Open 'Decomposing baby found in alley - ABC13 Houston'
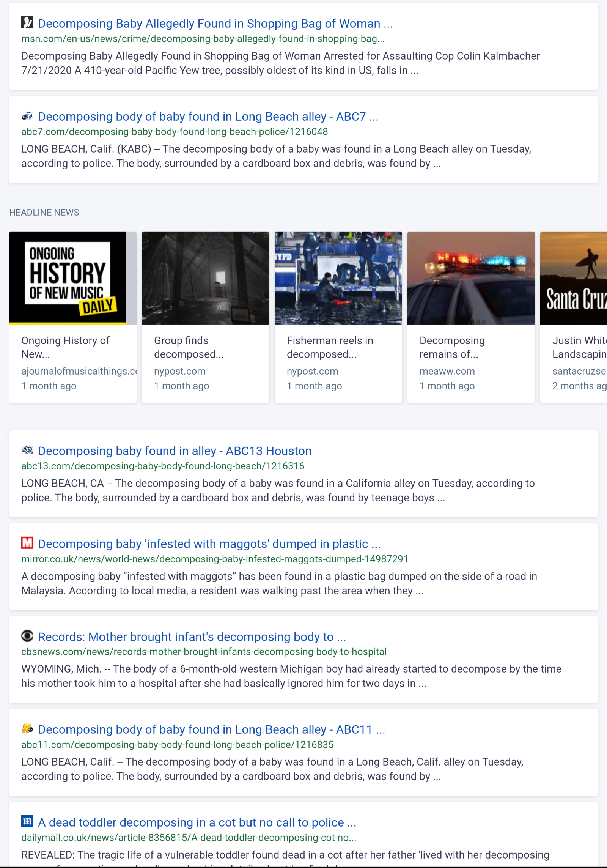 (175, 451)
